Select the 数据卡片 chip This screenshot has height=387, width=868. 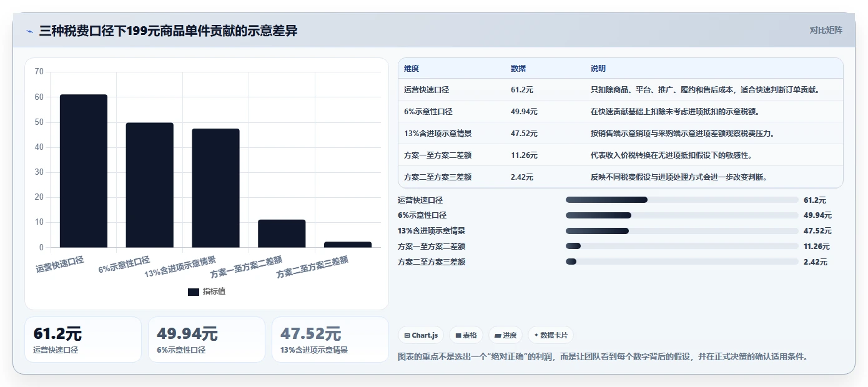coord(550,335)
